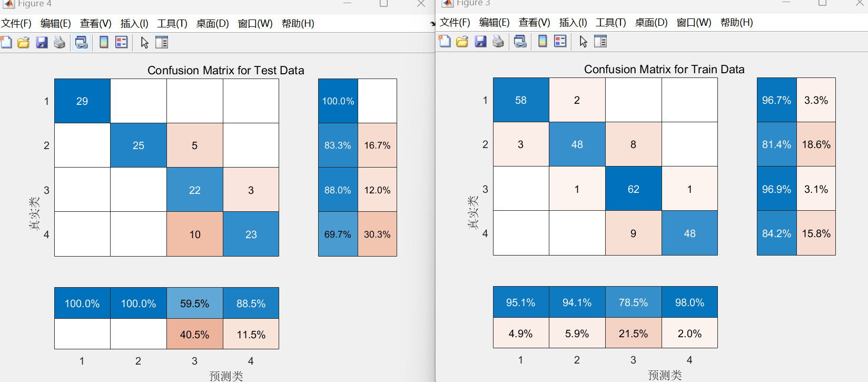Click New Figure icon in Figure 4 toolbar
Viewport: 868px width, 382px height.
6,42
